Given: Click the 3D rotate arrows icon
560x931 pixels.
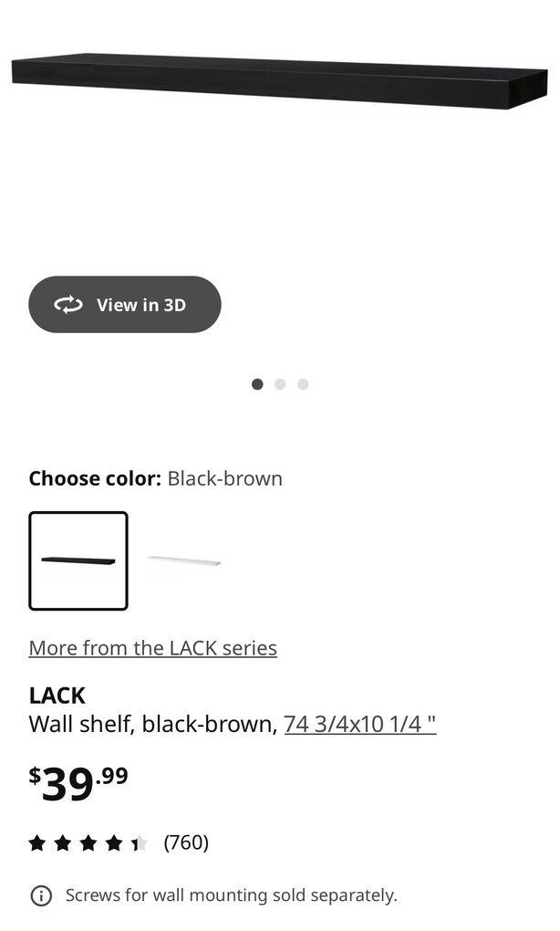Looking at the screenshot, I should tap(68, 305).
